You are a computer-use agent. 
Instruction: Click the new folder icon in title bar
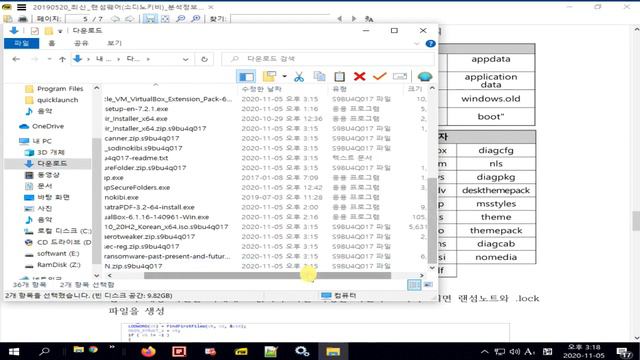pyautogui.click(x=49, y=31)
